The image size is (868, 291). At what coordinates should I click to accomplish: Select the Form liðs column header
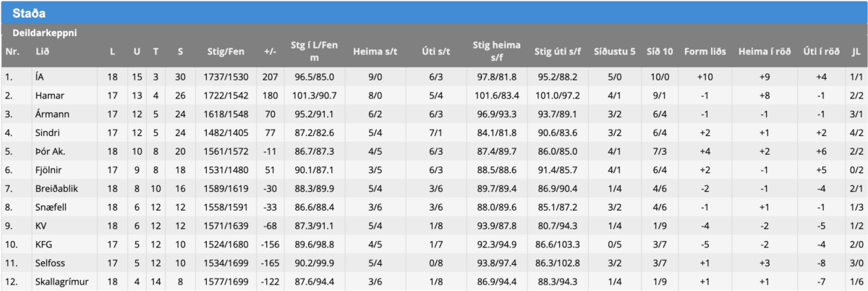705,51
